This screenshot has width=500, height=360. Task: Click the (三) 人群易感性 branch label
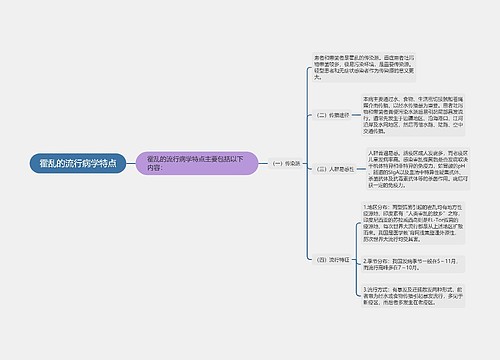[x=335, y=169]
